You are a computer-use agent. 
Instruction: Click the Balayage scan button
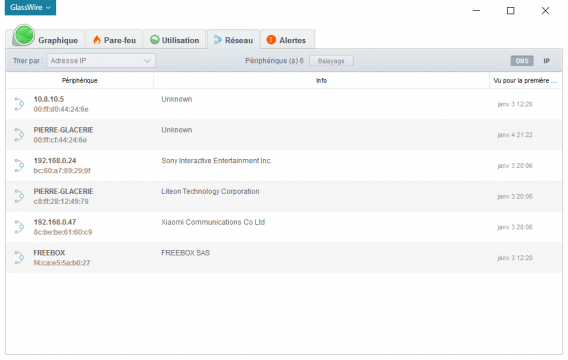[x=331, y=61]
